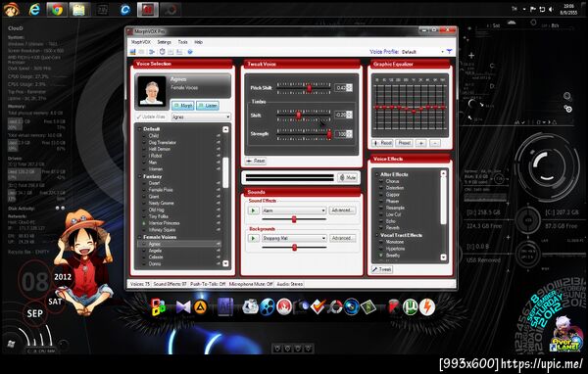Toggle the Morph button on
This screenshot has height=374, width=588.
click(182, 106)
